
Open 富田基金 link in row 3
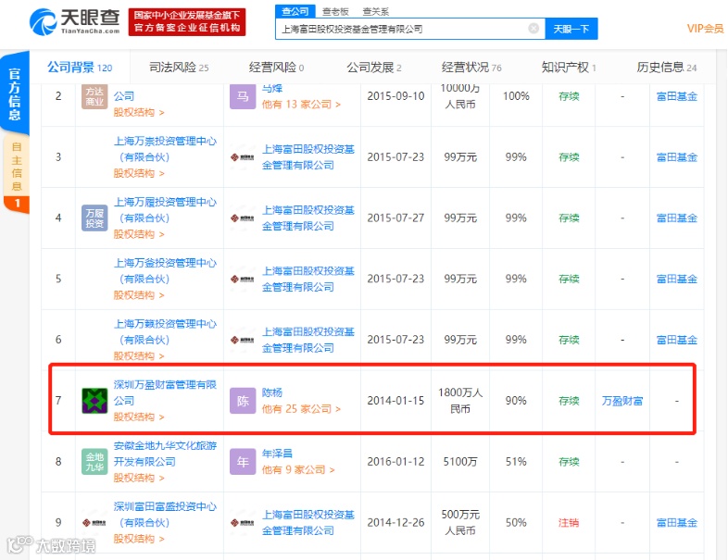tap(677, 157)
